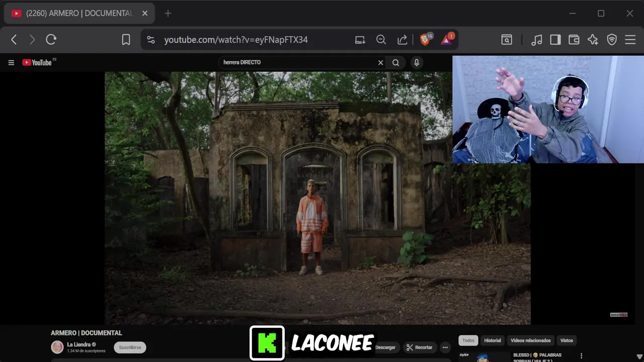The width and height of the screenshot is (644, 362).
Task: Clear the YouTube search box text
Action: (381, 62)
